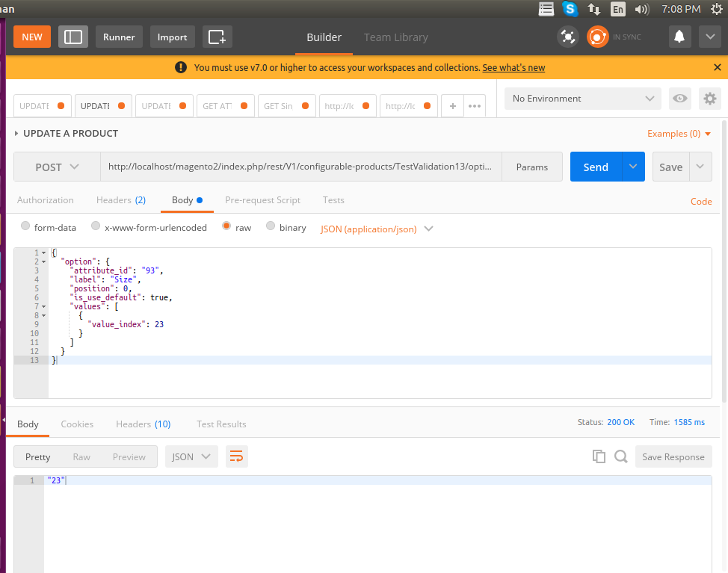Screen dimensions: 728x573
Task: Select the form-data body option
Action: pyautogui.click(x=26, y=227)
